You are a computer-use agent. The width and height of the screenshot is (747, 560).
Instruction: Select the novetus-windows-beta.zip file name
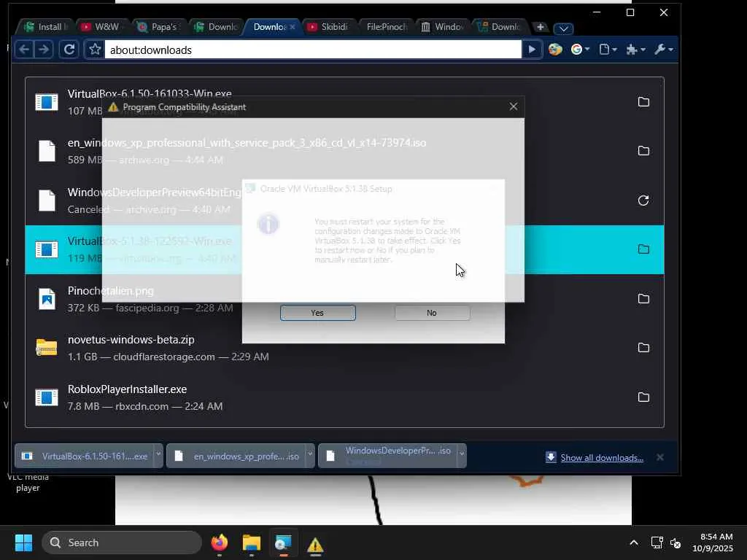click(x=131, y=340)
